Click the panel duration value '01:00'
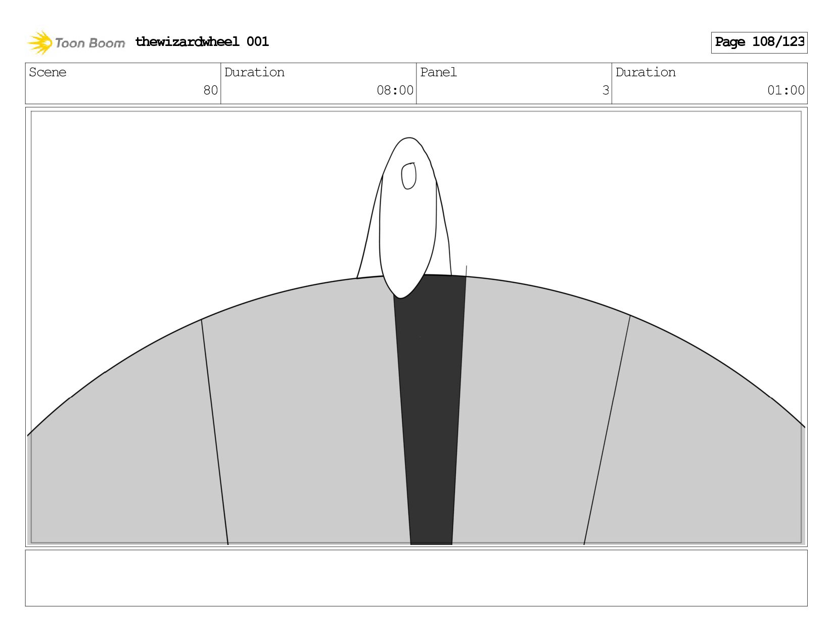Viewport: 834px width, 644px height. coord(785,90)
